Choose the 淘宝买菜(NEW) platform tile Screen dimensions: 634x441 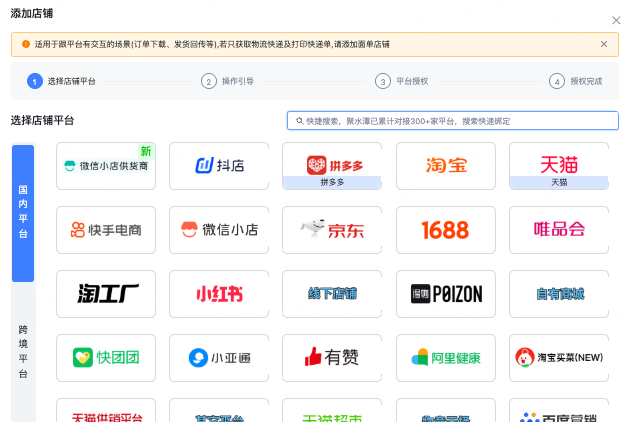[x=559, y=358]
